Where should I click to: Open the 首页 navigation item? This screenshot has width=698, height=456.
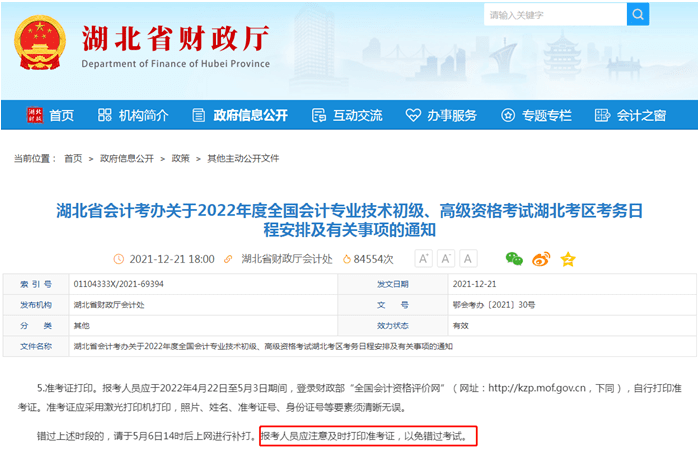tap(61, 115)
